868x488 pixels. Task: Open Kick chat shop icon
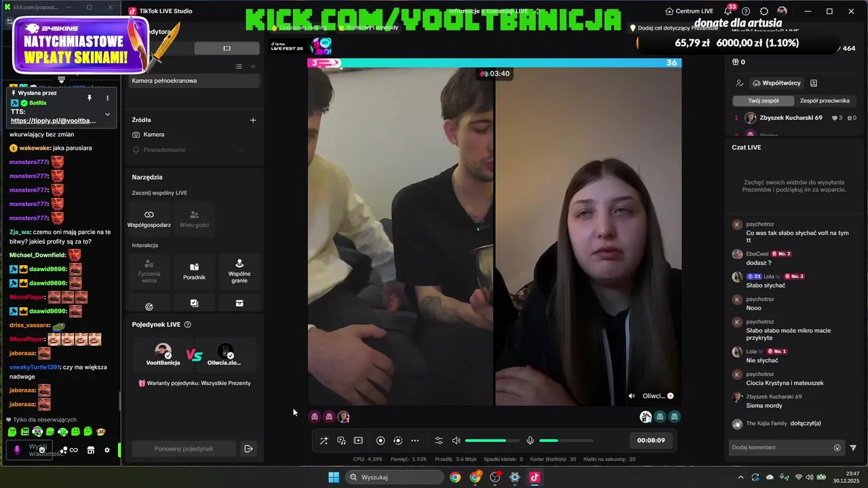tap(90, 450)
